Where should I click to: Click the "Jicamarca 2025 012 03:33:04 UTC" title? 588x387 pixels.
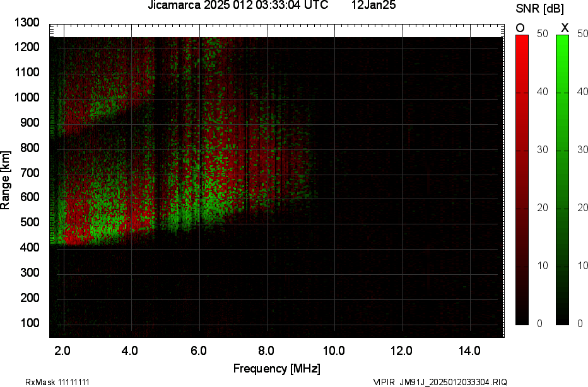(x=238, y=5)
